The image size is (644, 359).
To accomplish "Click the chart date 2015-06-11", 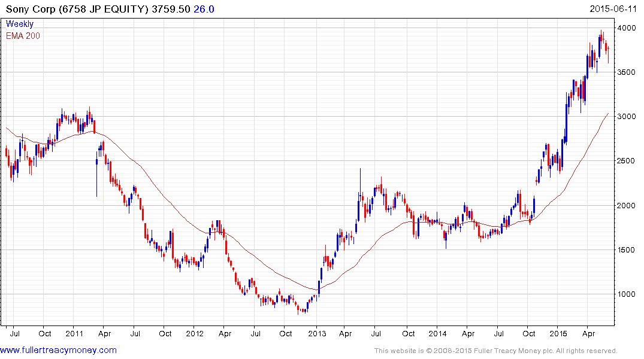I will click(x=613, y=8).
